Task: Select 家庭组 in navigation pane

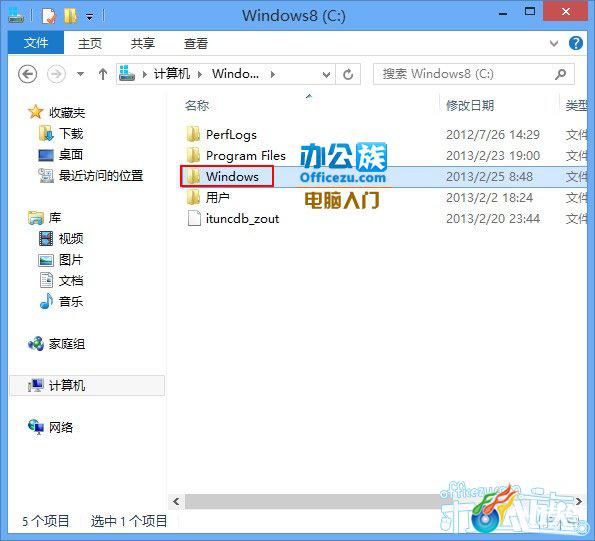Action: pyautogui.click(x=67, y=344)
